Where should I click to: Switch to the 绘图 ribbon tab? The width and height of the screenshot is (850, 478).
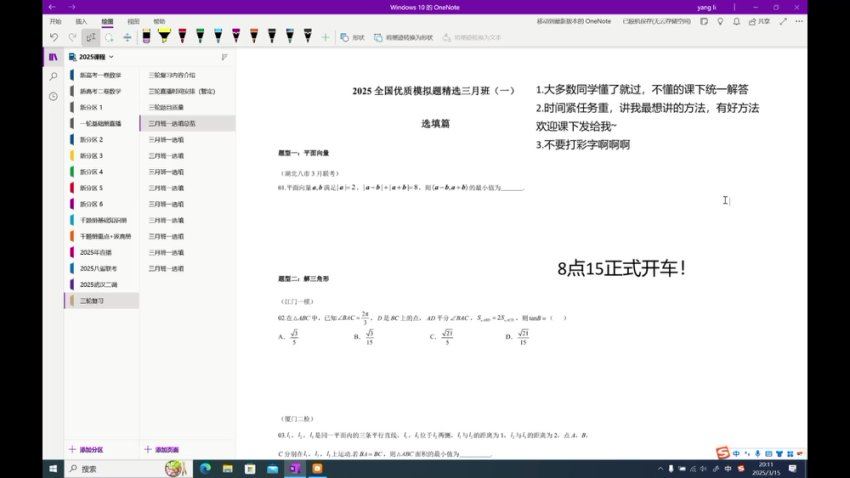tap(107, 22)
